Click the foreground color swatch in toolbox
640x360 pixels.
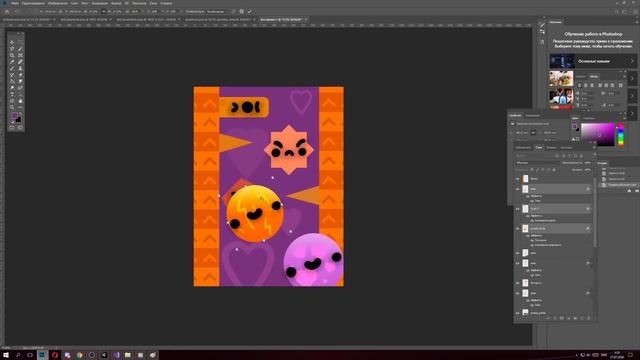pos(14,116)
